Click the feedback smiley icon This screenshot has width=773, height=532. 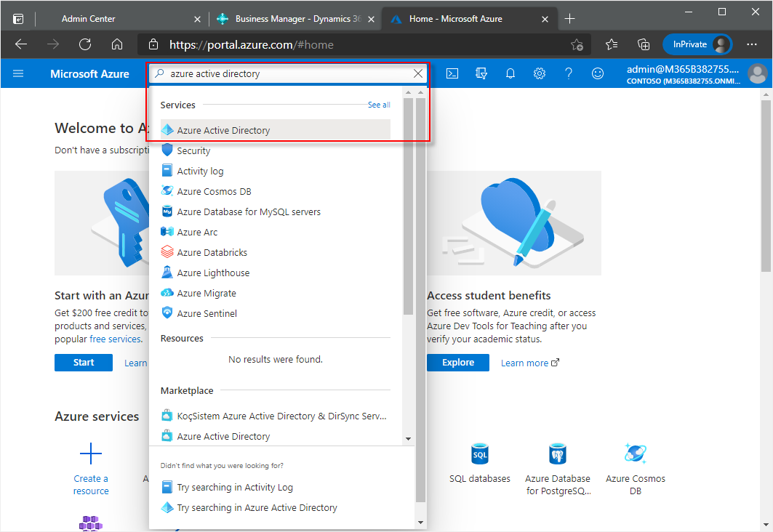[598, 73]
